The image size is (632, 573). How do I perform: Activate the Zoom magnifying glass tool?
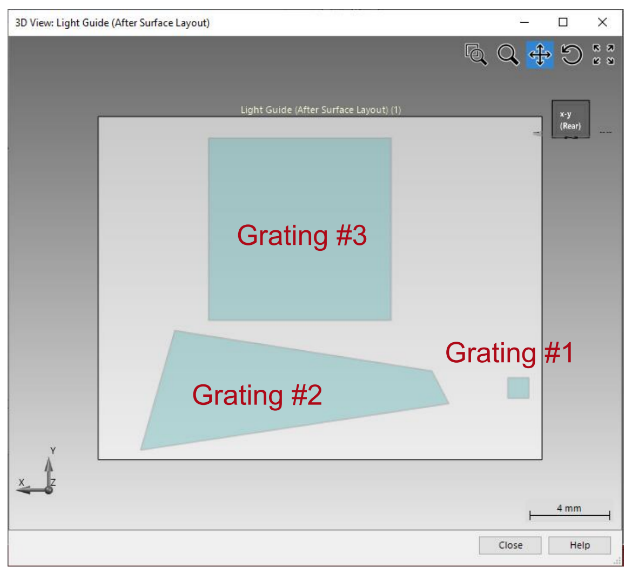point(507,54)
